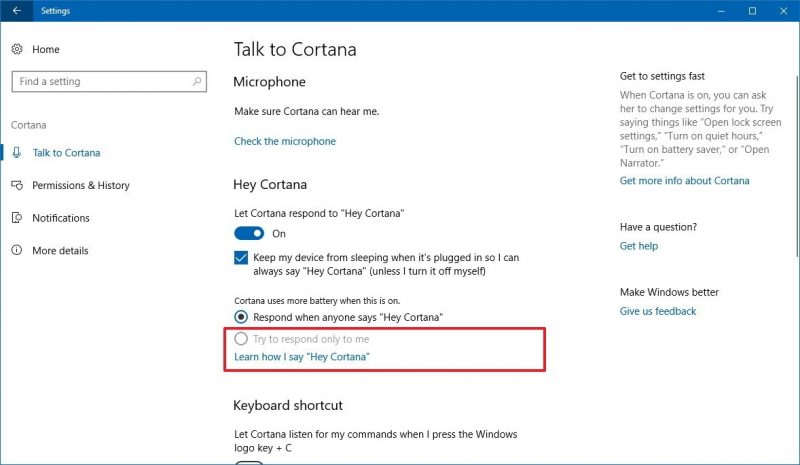The width and height of the screenshot is (800, 465).
Task: Click the microphone icon beside Talk to Cortana
Action: 17,153
